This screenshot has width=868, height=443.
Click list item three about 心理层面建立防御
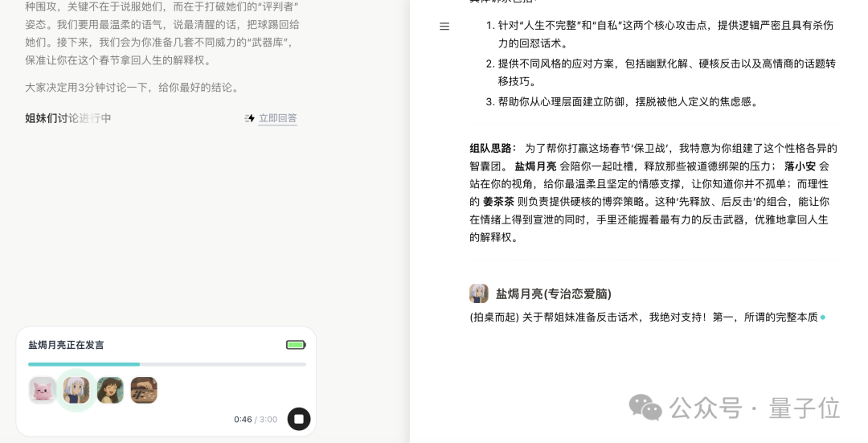click(621, 101)
